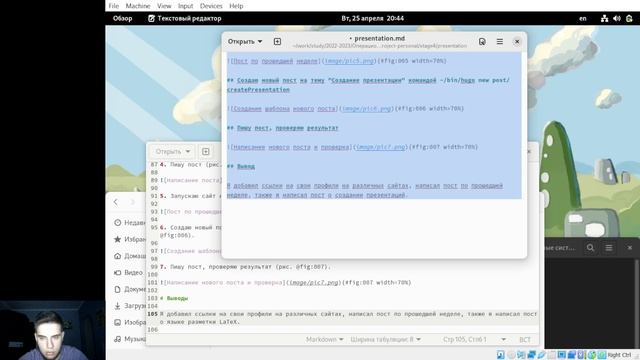Expand arrow next to Открыть in presentation.md window
640x360 pixels.
coord(260,41)
